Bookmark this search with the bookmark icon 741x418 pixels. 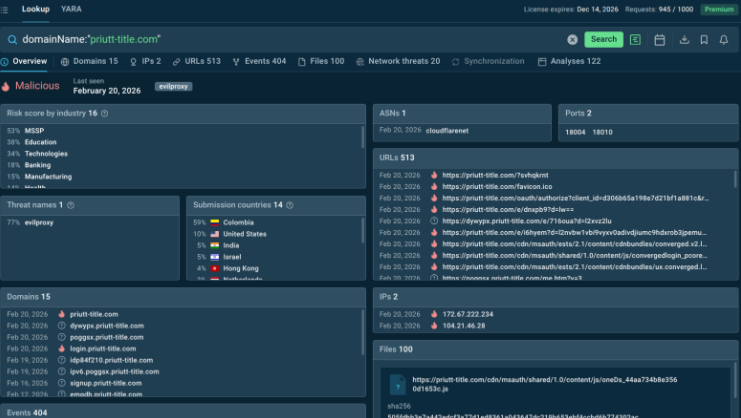click(704, 40)
